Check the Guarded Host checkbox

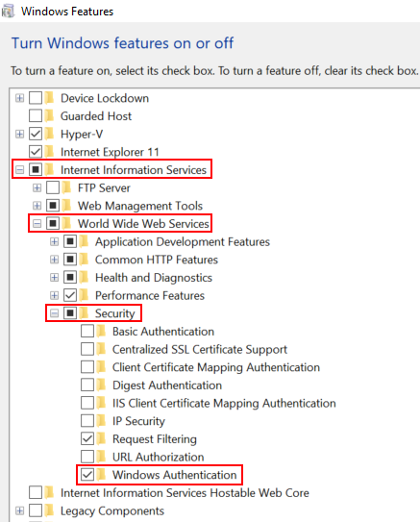[x=36, y=116]
